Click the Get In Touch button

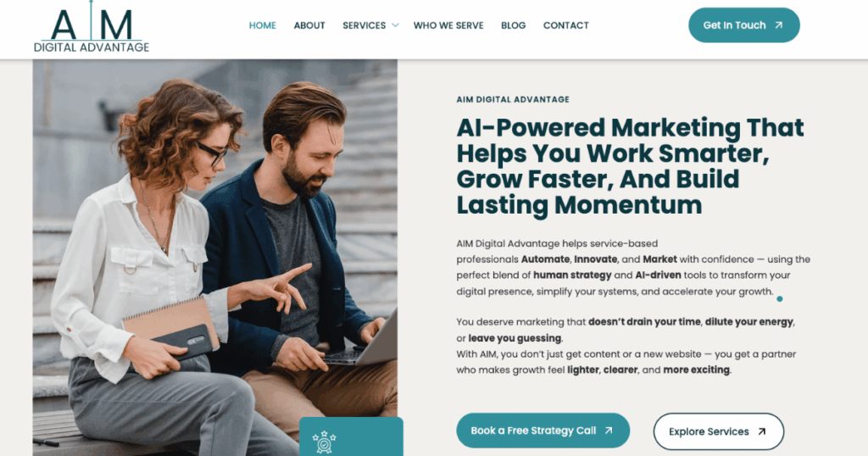[744, 25]
